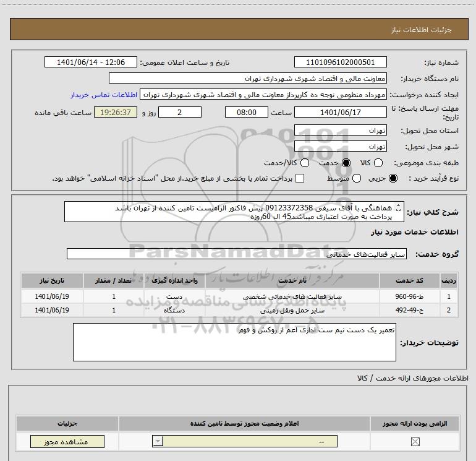Viewport: 476px width, 461px height.
Task: Click the deadline time 08:00 field
Action: [247, 112]
